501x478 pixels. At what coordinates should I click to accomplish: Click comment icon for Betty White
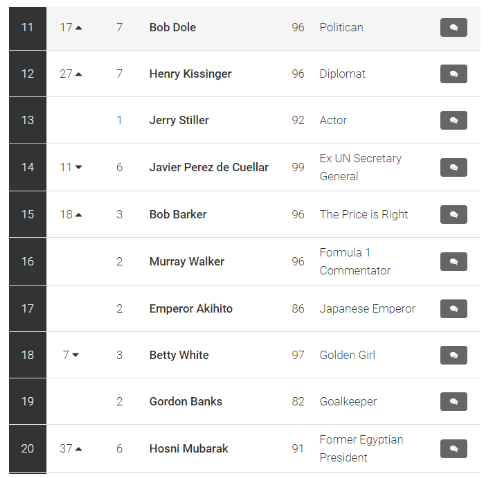click(x=453, y=355)
